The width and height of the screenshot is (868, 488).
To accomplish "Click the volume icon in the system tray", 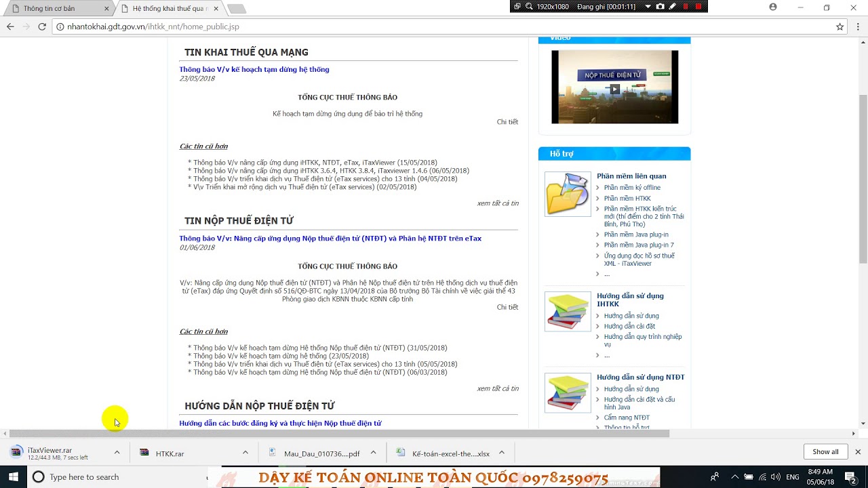I will tap(776, 477).
